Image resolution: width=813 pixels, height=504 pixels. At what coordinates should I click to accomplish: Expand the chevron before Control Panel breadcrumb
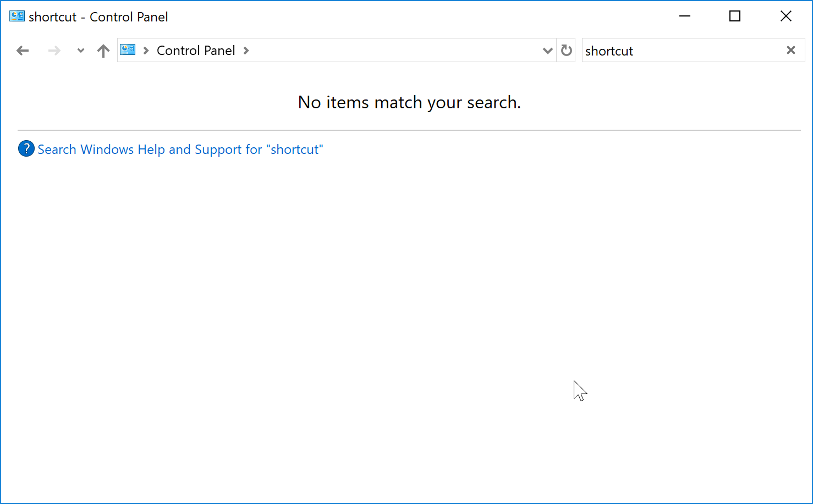tap(145, 50)
